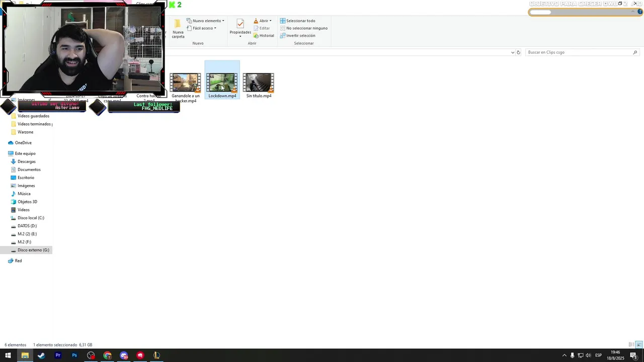Open the notification center icon
Viewport: 644px width, 362px height.
point(633,355)
